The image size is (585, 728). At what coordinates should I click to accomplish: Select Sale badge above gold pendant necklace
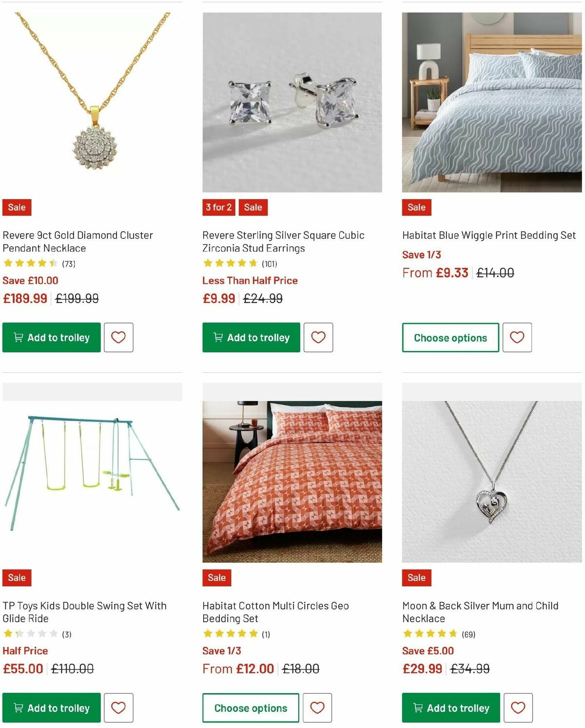pos(16,207)
